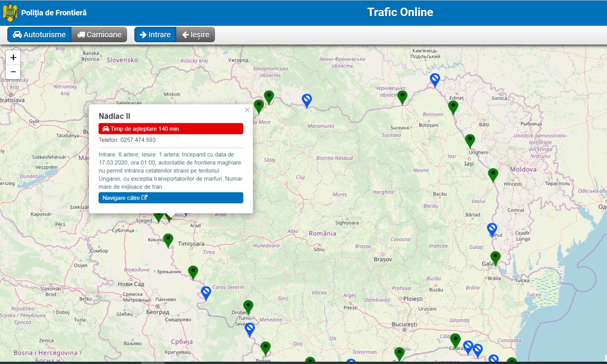Click green marker near Ungheni
The width and height of the screenshot is (607, 364).
tap(470, 141)
